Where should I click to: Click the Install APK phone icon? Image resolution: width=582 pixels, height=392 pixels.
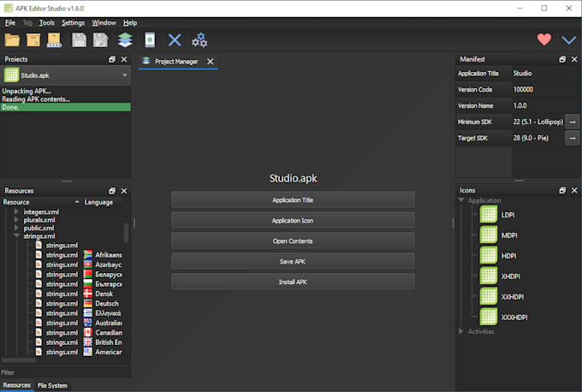point(150,39)
